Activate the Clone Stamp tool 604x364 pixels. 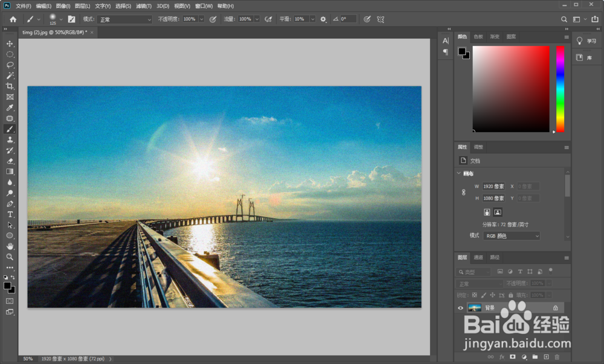[x=10, y=139]
